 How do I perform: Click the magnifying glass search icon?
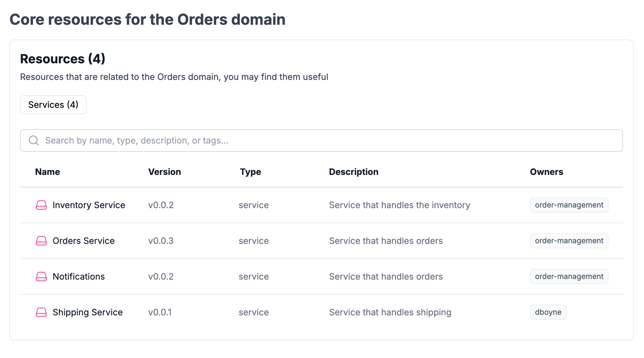[34, 140]
